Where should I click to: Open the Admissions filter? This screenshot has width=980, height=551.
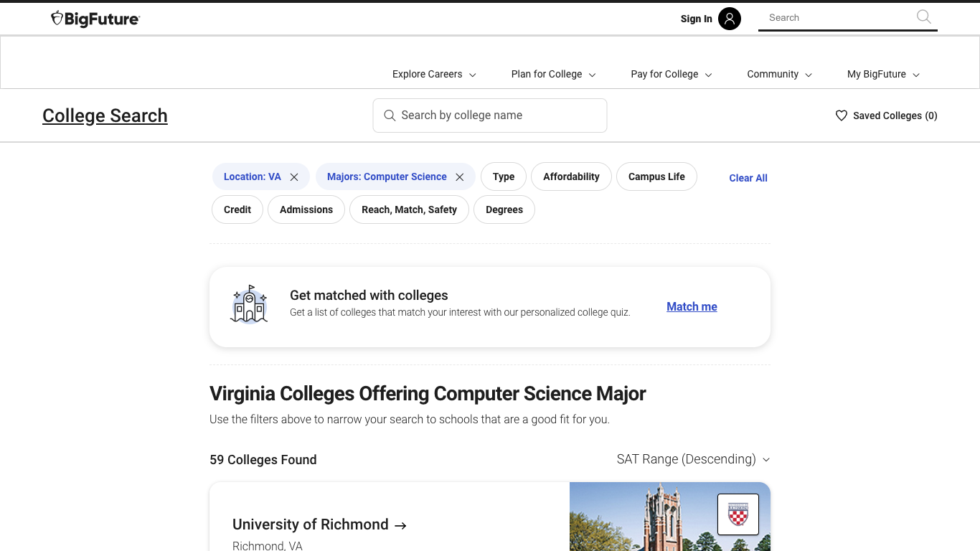(306, 209)
